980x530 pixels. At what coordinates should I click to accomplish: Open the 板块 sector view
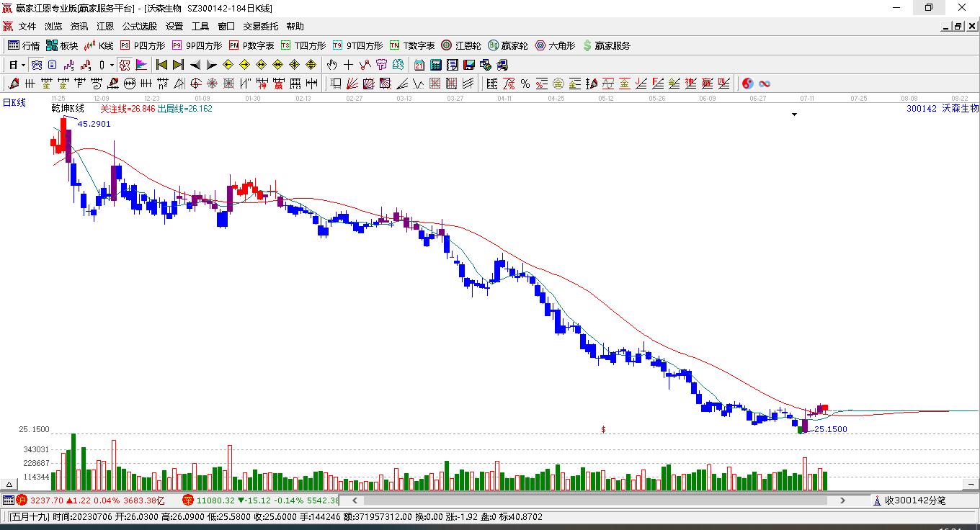(62, 45)
